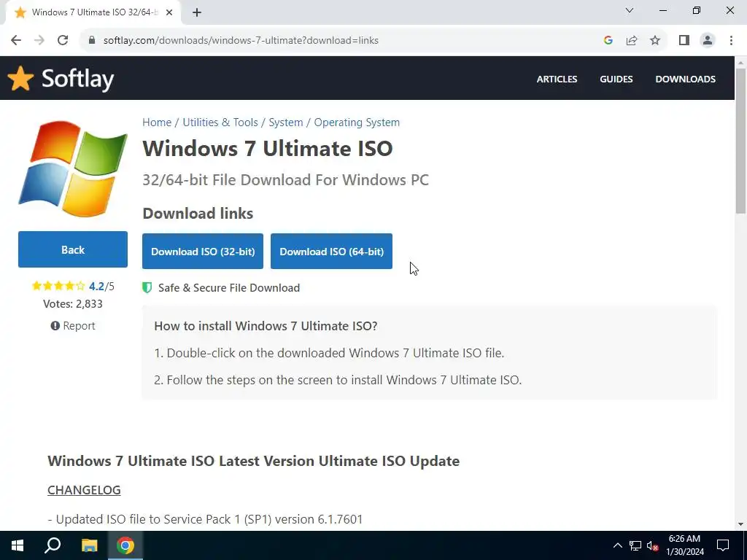Image resolution: width=747 pixels, height=560 pixels.
Task: Click the padlock site info icon
Action: click(92, 41)
